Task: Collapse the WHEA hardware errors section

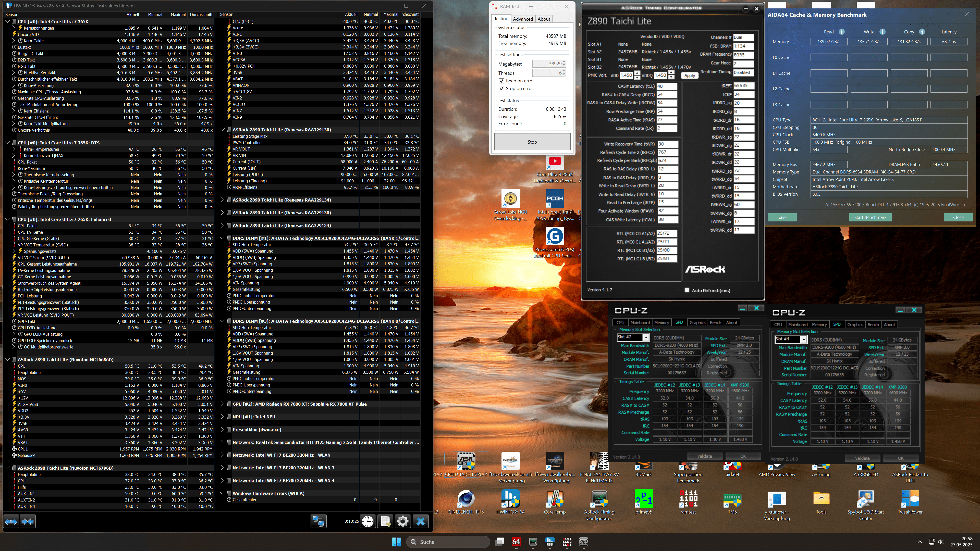Action: [x=223, y=494]
